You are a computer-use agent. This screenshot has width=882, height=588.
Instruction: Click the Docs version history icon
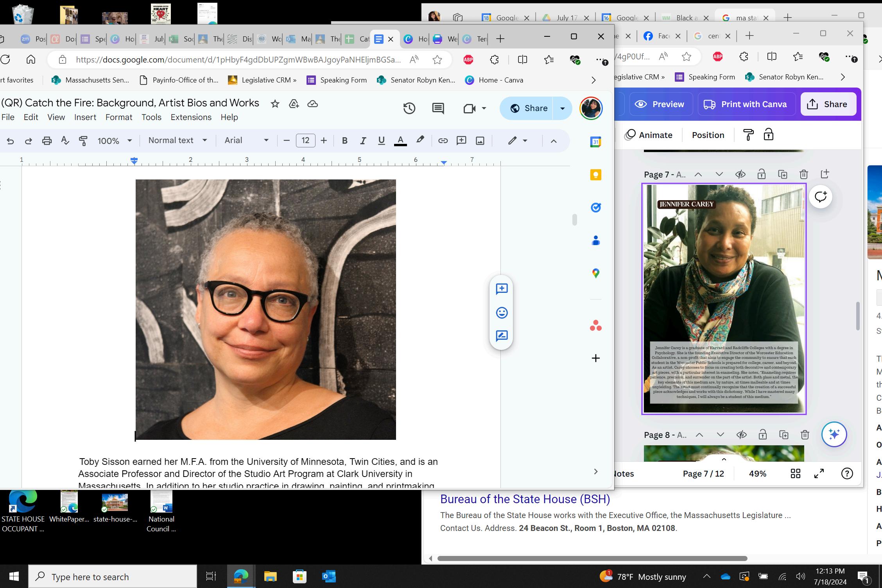click(409, 108)
